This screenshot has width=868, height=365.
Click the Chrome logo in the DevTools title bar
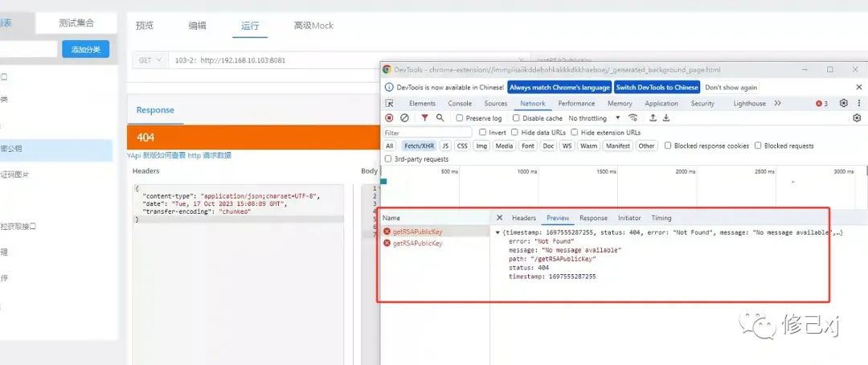(387, 70)
